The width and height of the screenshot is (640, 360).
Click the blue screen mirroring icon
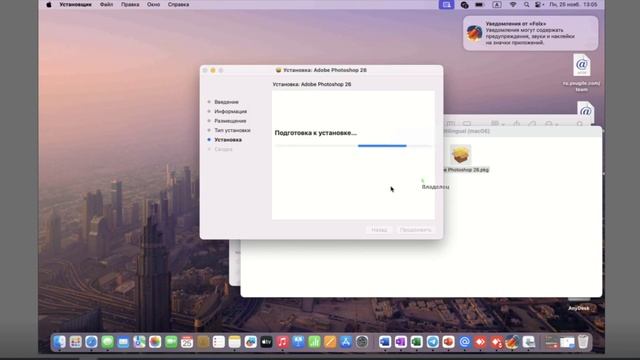447,4
